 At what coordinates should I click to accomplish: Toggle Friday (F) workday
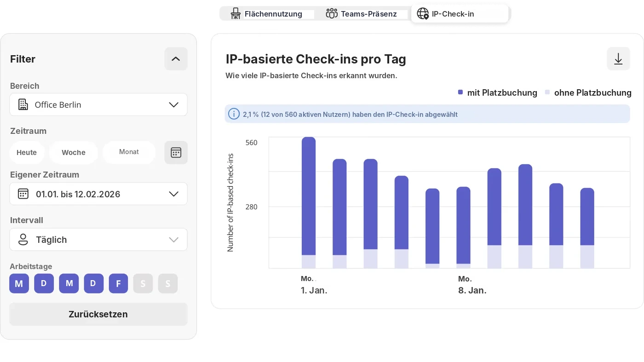118,283
